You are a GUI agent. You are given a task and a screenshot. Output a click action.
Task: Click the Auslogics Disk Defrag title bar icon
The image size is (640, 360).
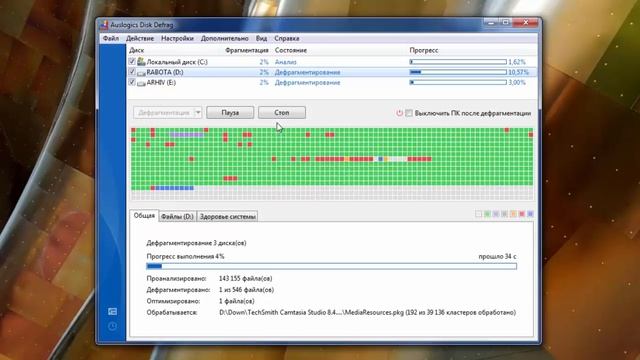pos(104,25)
